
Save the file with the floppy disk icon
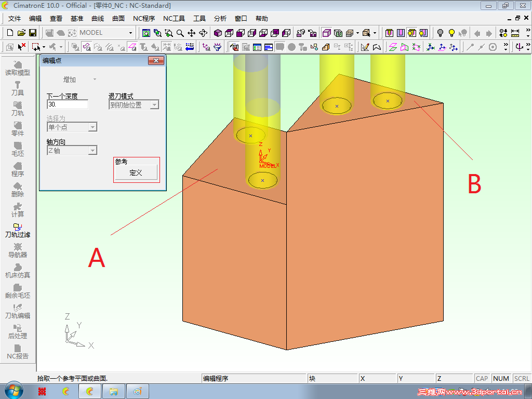[33, 33]
